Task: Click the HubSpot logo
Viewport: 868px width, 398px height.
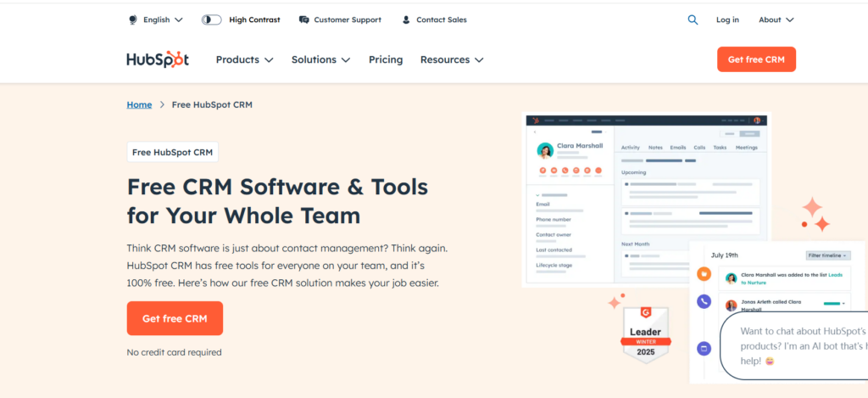Action: 158,59
